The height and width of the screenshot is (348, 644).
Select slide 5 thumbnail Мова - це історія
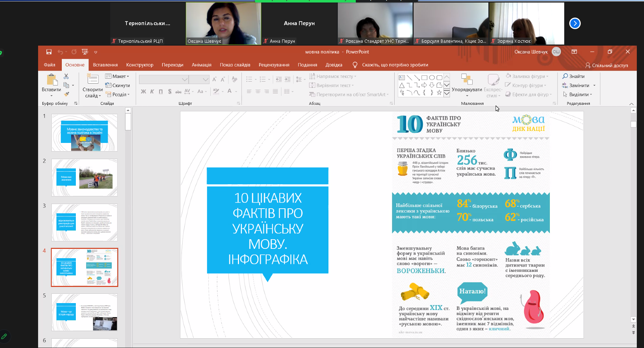click(84, 312)
